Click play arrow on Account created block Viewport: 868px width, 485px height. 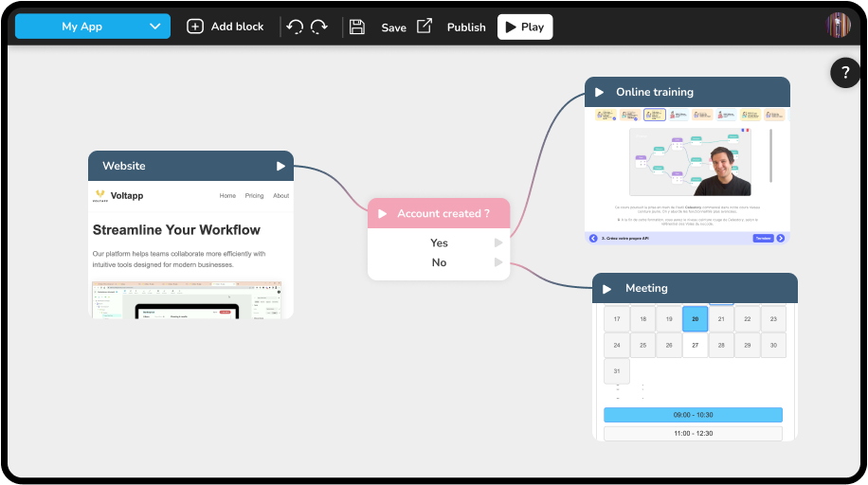click(x=382, y=214)
